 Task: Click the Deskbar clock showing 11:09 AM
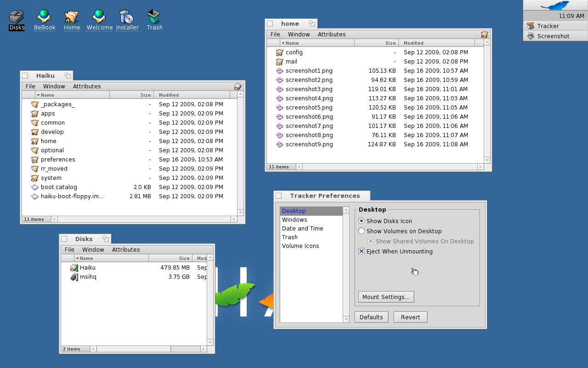point(571,16)
